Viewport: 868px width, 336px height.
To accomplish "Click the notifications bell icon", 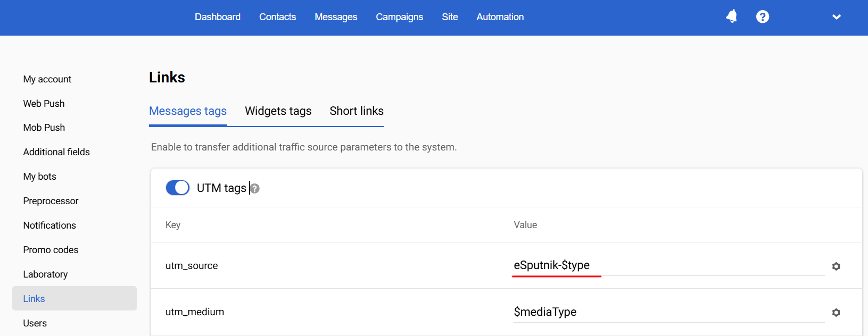I will point(732,16).
